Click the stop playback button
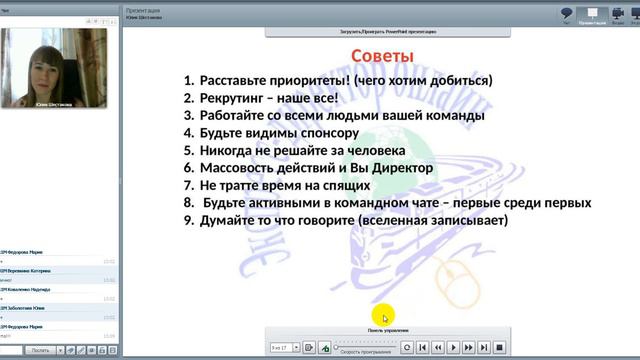 499,348
